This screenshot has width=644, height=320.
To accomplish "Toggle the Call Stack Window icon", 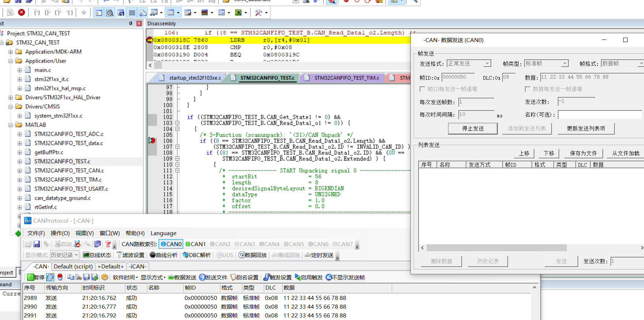I will (x=143, y=13).
